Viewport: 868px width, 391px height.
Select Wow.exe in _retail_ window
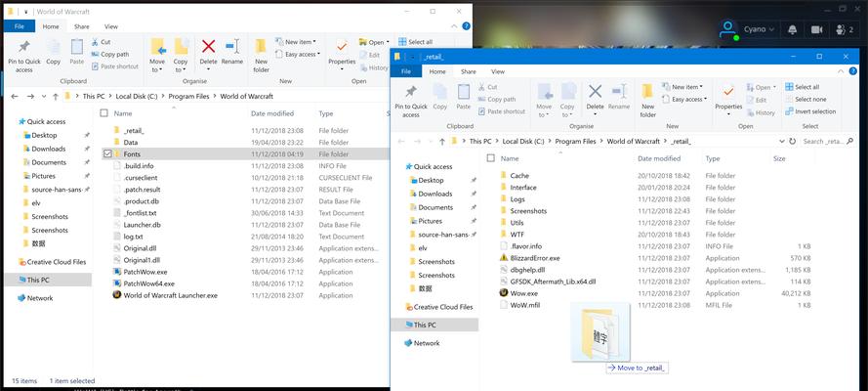point(523,293)
